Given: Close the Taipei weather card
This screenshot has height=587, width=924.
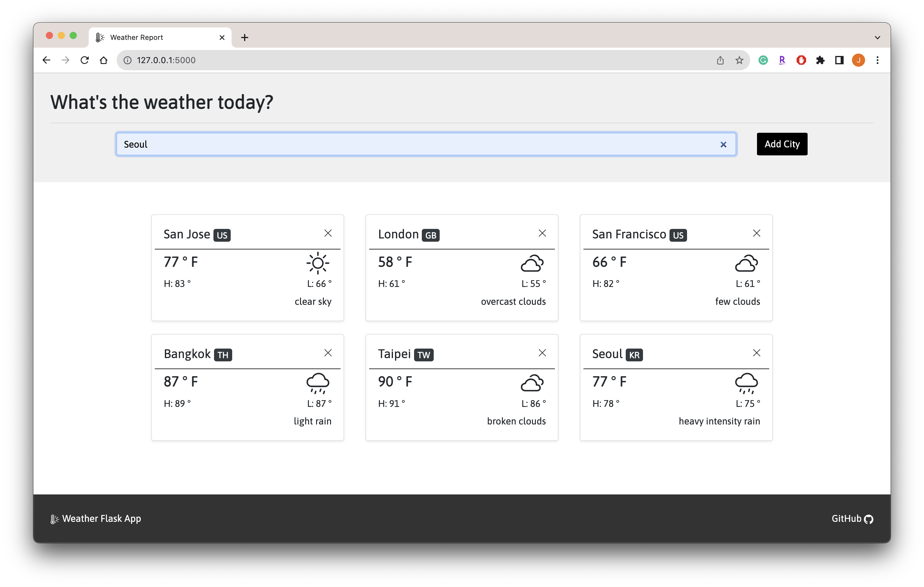Looking at the screenshot, I should (x=542, y=353).
